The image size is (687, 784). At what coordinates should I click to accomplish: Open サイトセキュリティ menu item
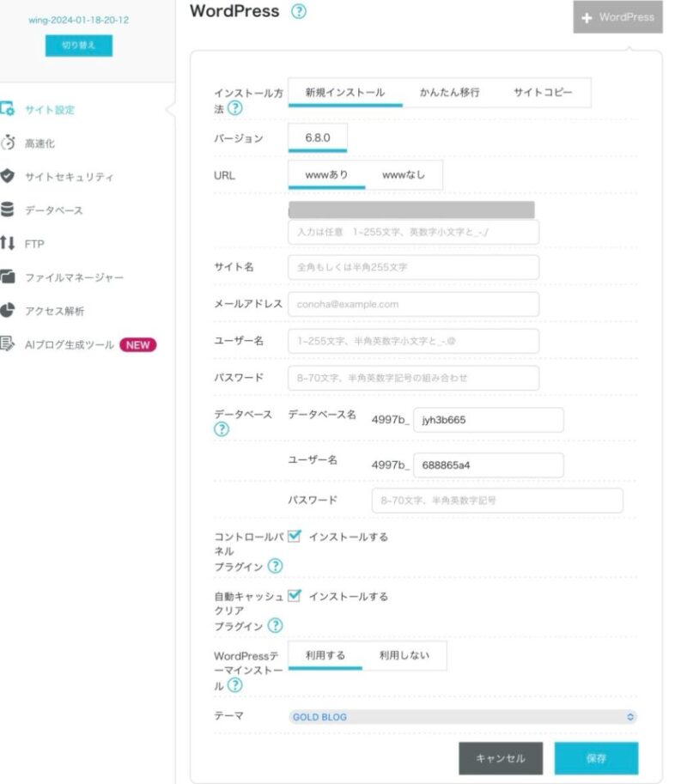pyautogui.click(x=69, y=177)
